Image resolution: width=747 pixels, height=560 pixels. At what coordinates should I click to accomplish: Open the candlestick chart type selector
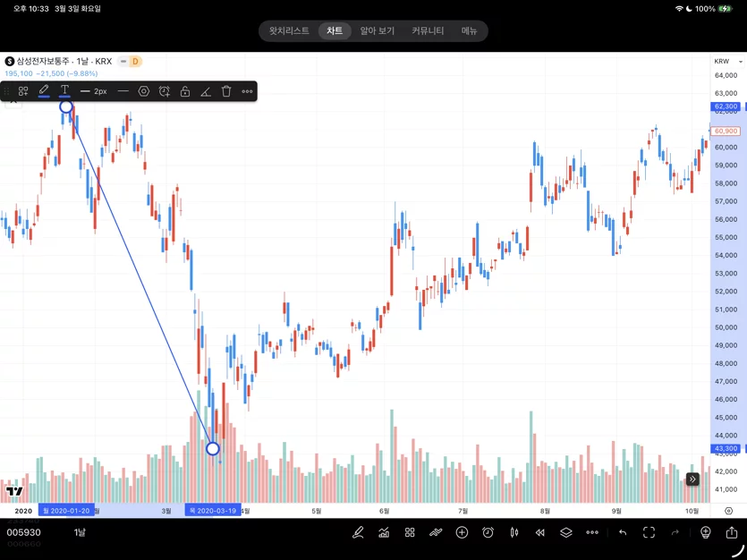[x=514, y=532]
